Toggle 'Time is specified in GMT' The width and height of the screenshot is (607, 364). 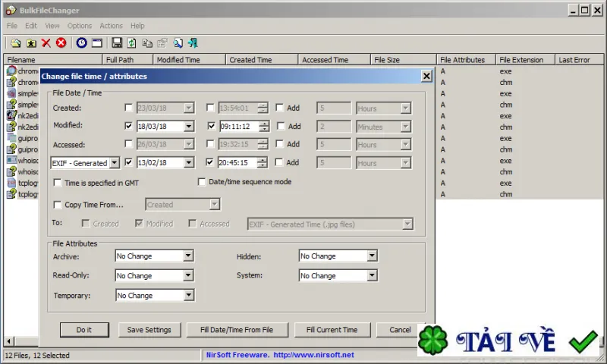[x=58, y=183]
